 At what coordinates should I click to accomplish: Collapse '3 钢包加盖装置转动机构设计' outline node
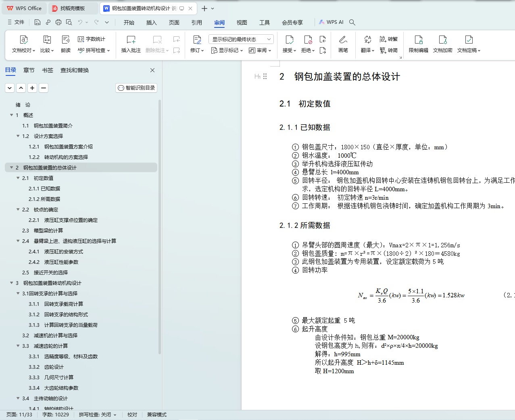pyautogui.click(x=12, y=283)
